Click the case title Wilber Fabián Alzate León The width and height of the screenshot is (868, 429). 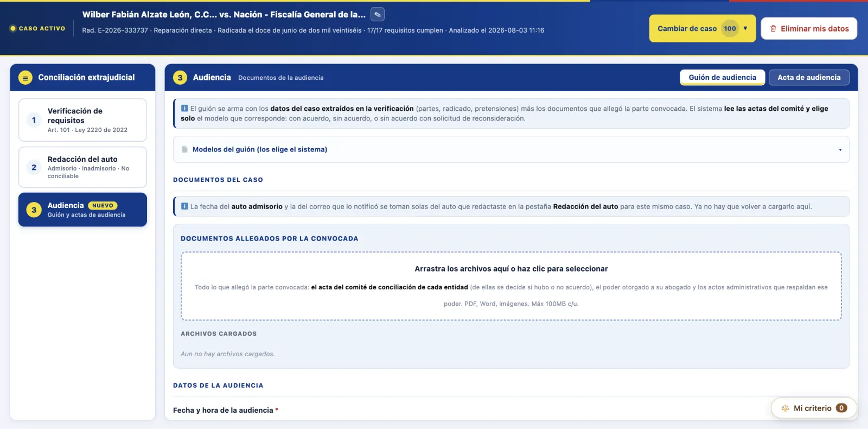point(224,15)
